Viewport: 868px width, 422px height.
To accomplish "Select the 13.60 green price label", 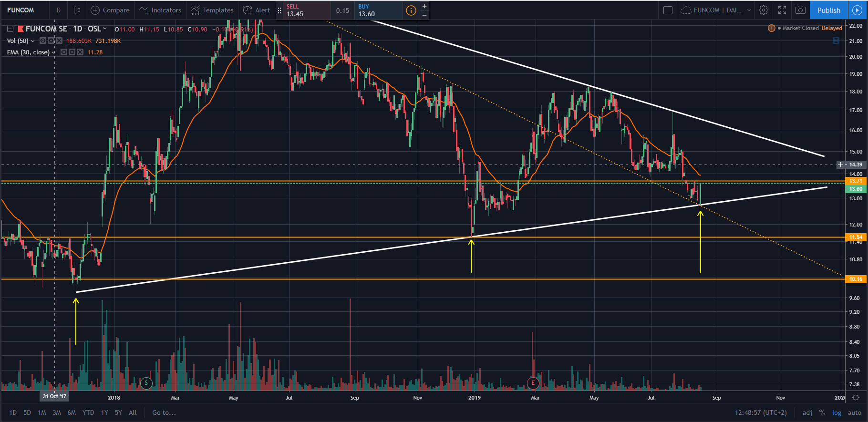I will point(856,189).
